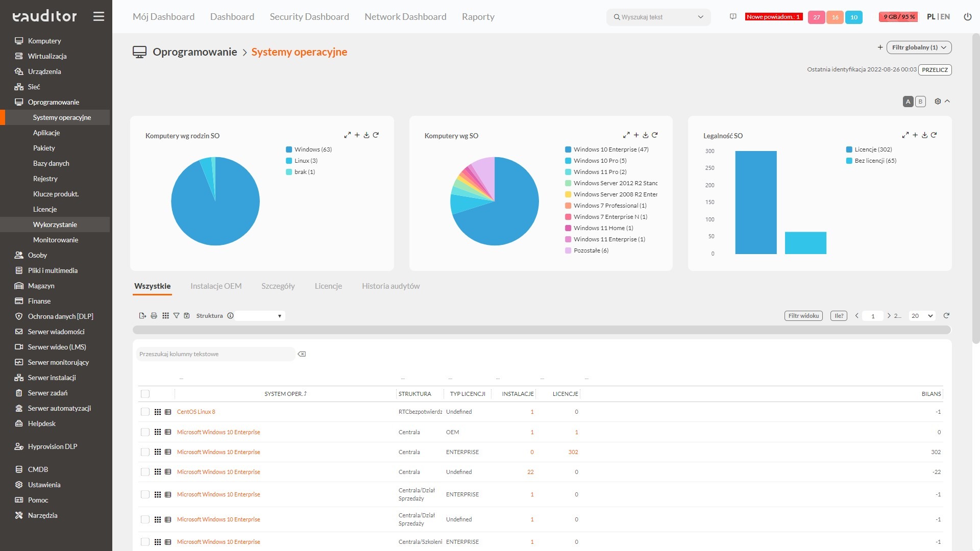This screenshot has height=551, width=980.
Task: Open grid icon for CentOS Linux 8 row
Action: click(158, 412)
